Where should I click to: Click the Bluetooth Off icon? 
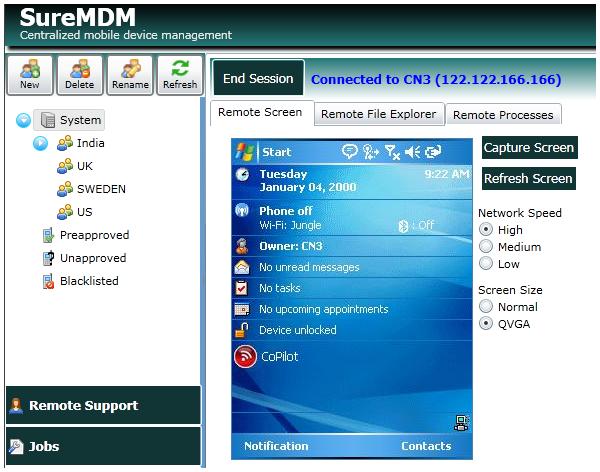coord(403,226)
